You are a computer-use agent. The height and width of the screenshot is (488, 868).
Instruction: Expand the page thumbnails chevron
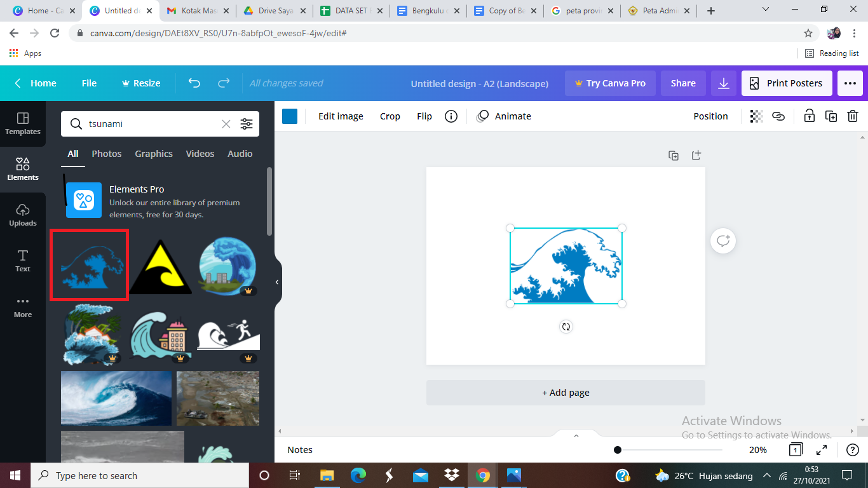click(576, 436)
